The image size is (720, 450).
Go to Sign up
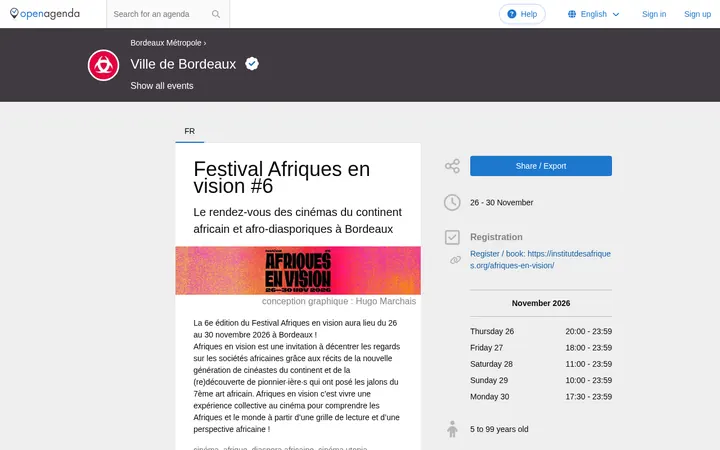pos(697,14)
